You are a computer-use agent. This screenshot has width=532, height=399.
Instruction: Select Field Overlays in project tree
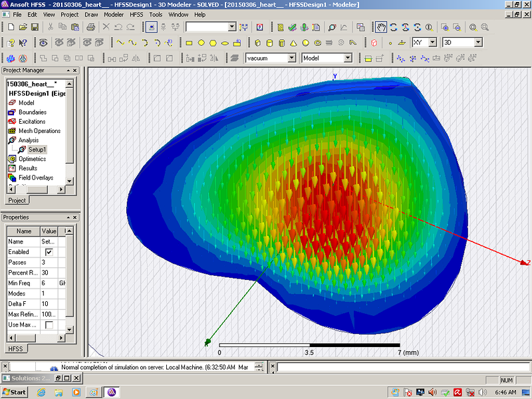(x=35, y=178)
